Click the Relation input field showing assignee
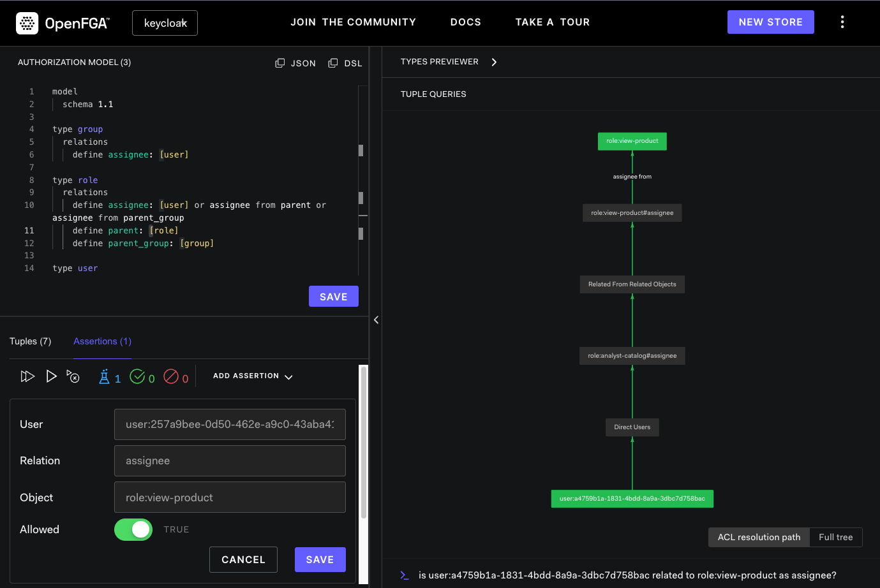This screenshot has width=880, height=588. click(x=230, y=460)
